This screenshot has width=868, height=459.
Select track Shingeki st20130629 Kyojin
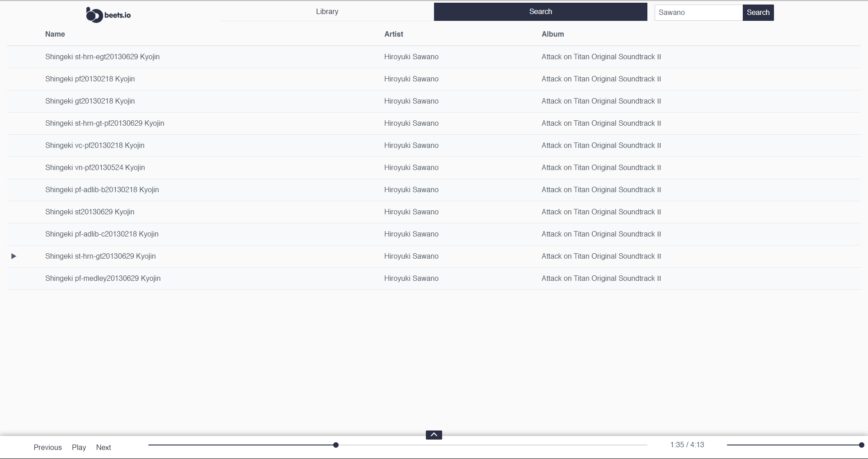click(x=90, y=212)
